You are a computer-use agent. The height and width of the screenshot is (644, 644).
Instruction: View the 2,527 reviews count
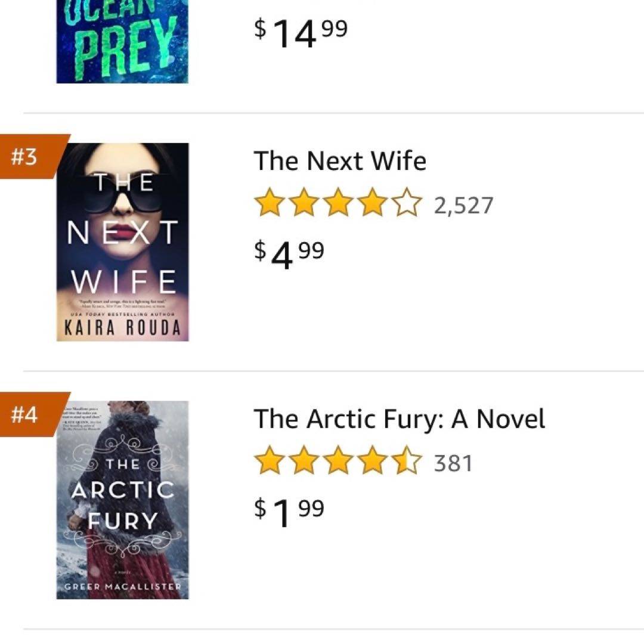coord(463,206)
